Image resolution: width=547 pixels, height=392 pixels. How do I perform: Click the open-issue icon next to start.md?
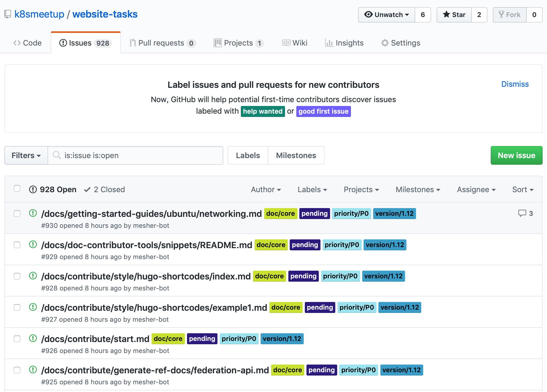(33, 338)
